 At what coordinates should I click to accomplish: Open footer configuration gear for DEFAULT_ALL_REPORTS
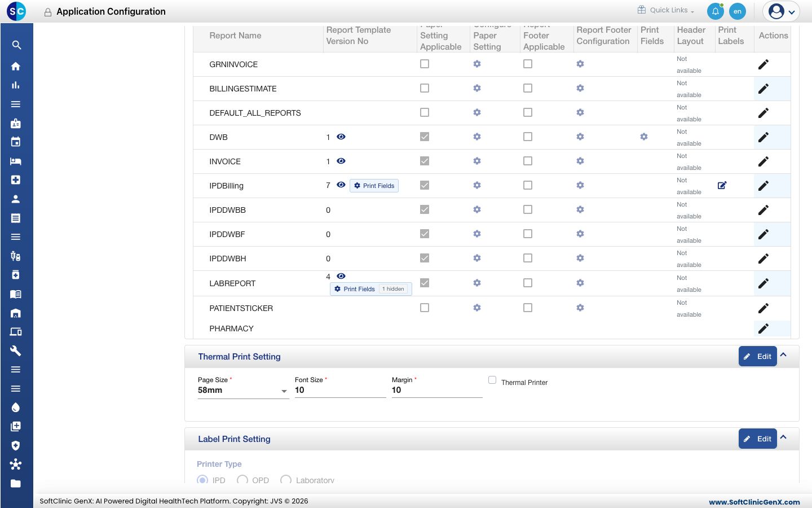coord(580,112)
